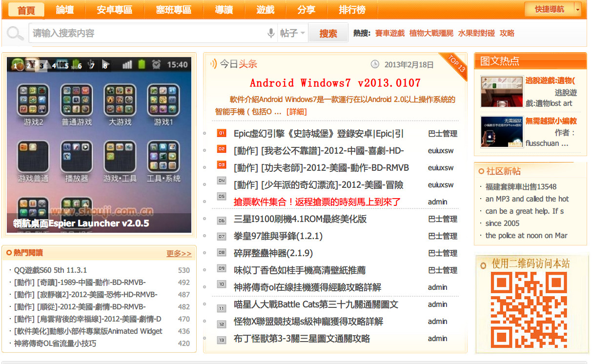592x364 pixels.
Task: Click hot search 攻略 link
Action: 507,33
